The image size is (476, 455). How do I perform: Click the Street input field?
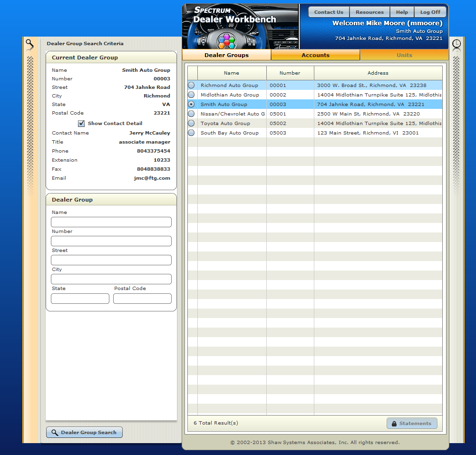pyautogui.click(x=111, y=260)
